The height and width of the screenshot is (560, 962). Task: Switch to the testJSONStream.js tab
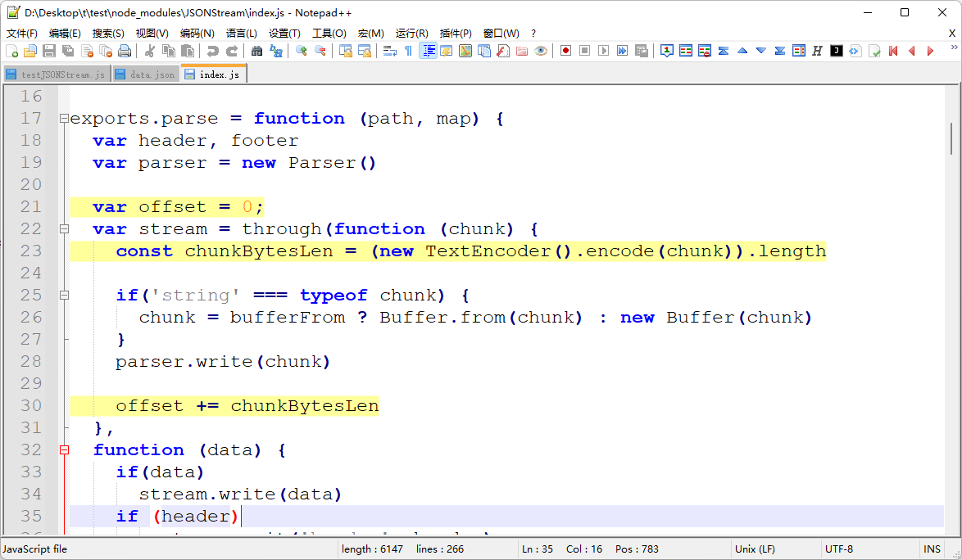point(57,75)
